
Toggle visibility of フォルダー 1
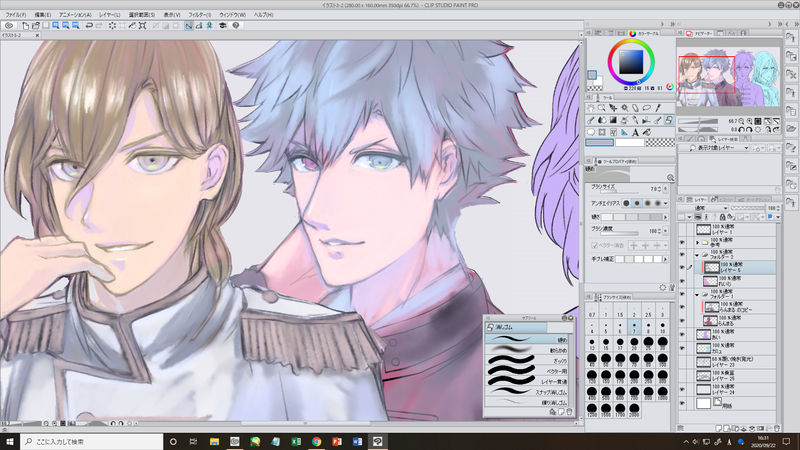[x=682, y=294]
